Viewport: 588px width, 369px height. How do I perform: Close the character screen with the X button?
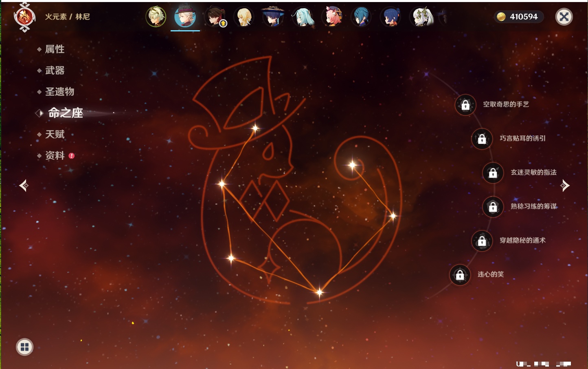click(x=564, y=17)
